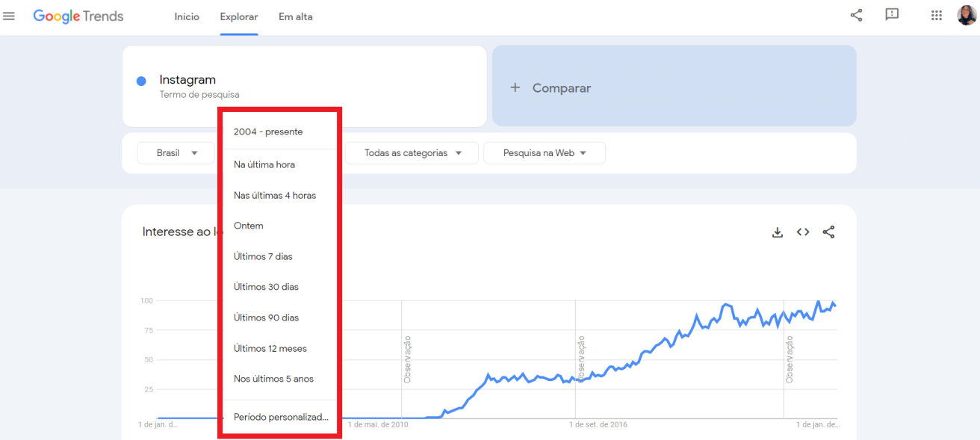Pick Nas últimas 4 horas

click(x=279, y=195)
